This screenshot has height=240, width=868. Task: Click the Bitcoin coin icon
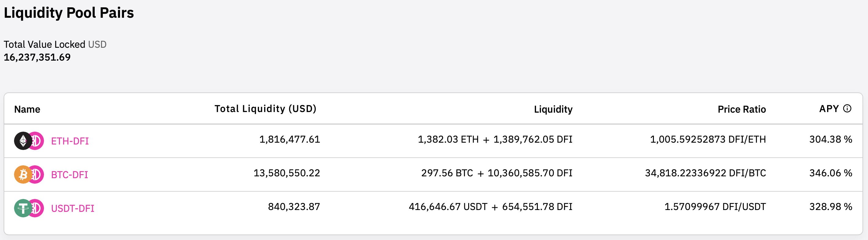point(22,174)
